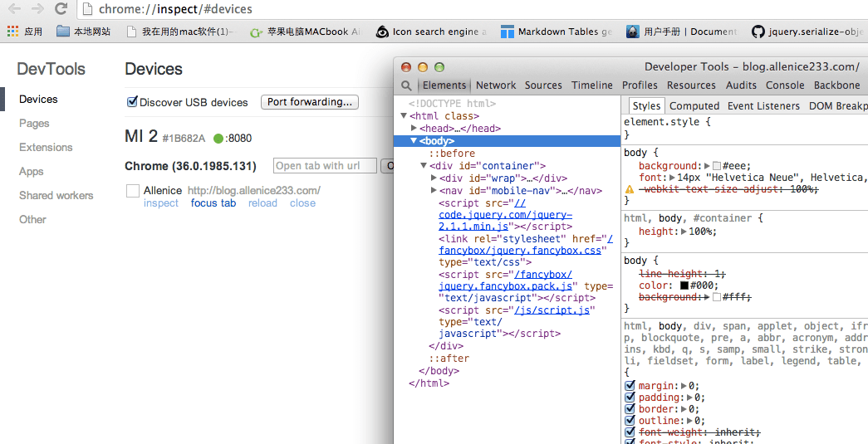Click the #000 color swatch
The image size is (868, 444).
(684, 285)
